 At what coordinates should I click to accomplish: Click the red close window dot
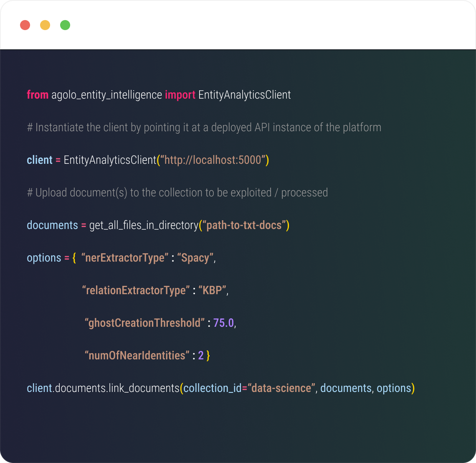click(25, 25)
